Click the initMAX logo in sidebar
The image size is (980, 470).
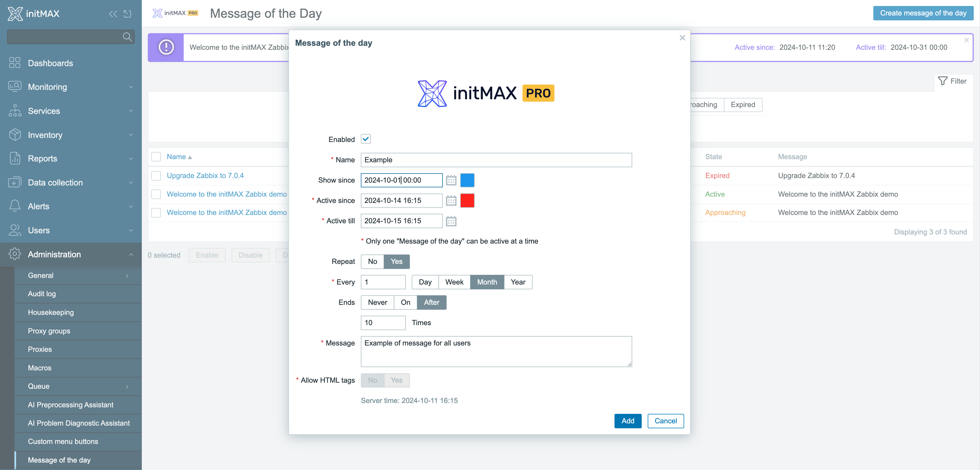coord(34,14)
